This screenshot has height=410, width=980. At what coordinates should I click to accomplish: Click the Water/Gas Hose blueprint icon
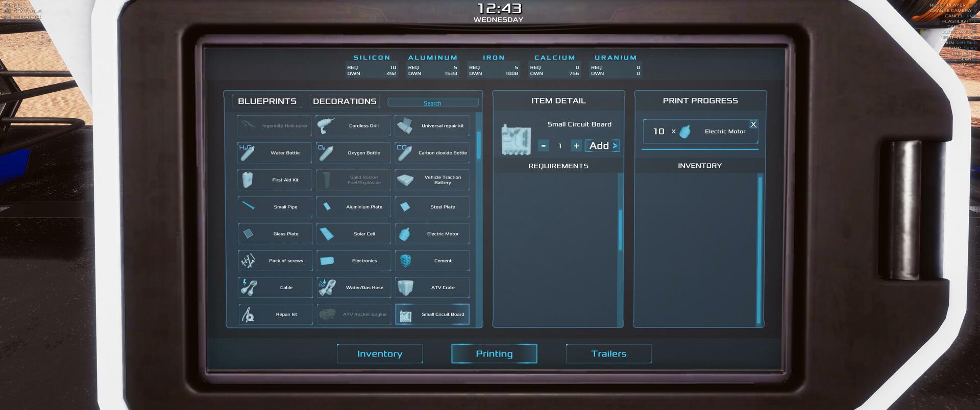(x=327, y=288)
